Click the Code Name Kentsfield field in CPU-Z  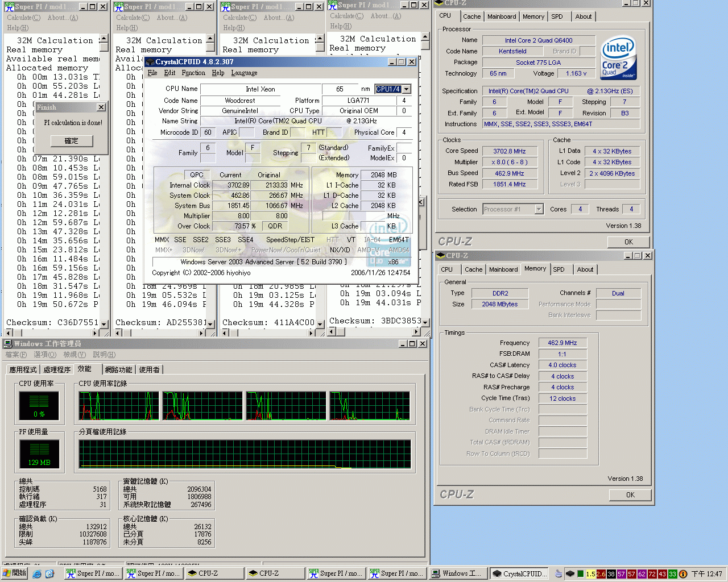tap(512, 51)
